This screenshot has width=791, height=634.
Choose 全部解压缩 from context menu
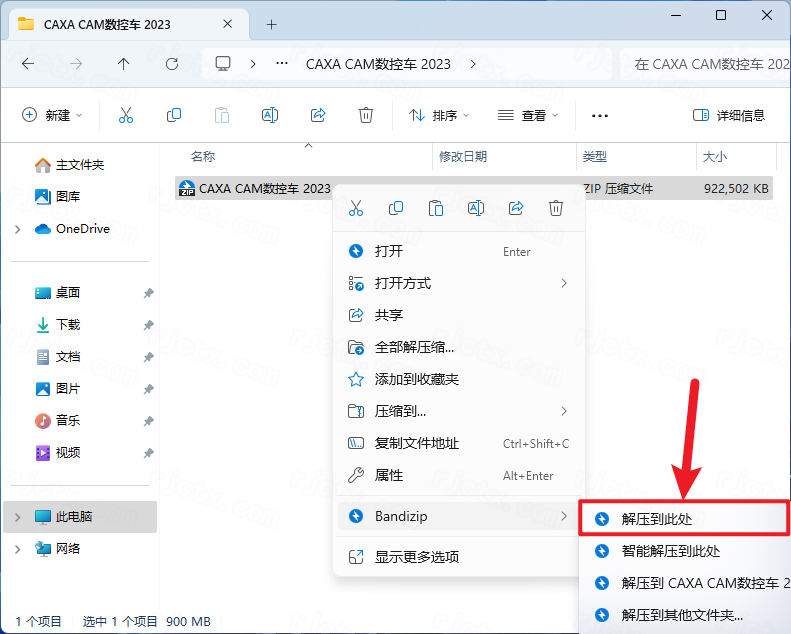(x=414, y=348)
